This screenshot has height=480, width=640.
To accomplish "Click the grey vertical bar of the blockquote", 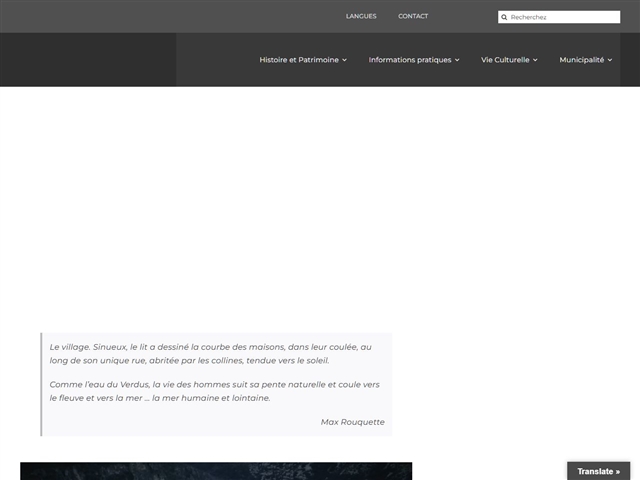I will [x=41, y=384].
